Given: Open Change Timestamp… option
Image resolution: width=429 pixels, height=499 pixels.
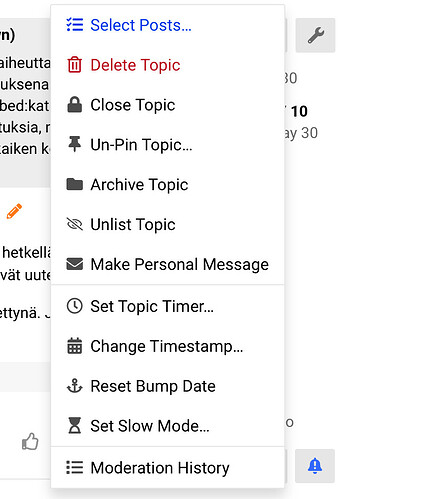Looking at the screenshot, I should click(x=168, y=346).
